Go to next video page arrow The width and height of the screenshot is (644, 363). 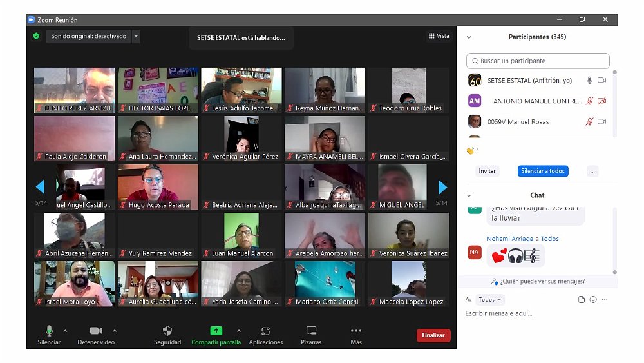click(x=442, y=187)
